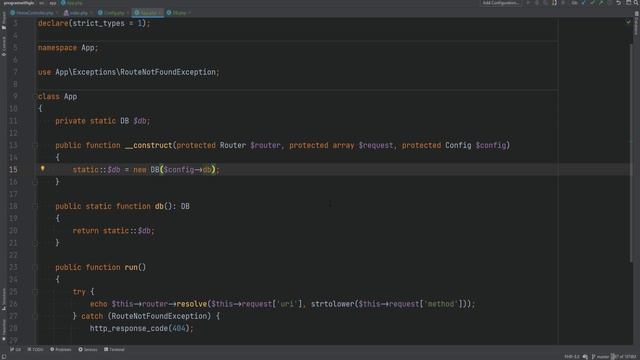The image size is (640, 360).
Task: Collapse the db() method fold on line 18
Action: pyautogui.click(x=35, y=207)
